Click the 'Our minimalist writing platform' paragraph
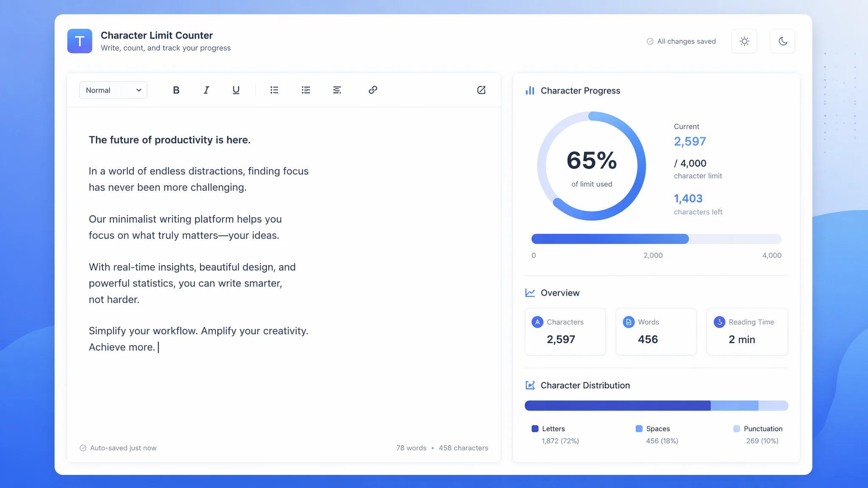The width and height of the screenshot is (868, 488). coord(185,227)
